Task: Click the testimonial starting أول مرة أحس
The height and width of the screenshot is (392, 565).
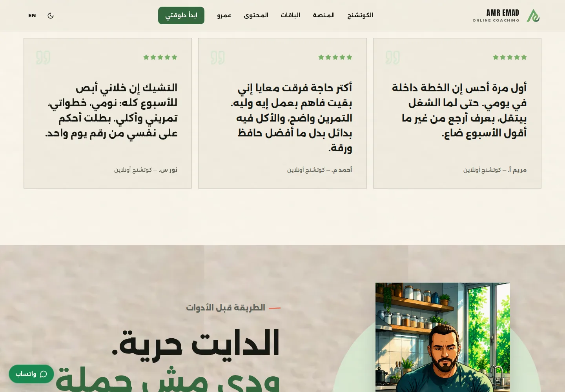Action: (459, 110)
